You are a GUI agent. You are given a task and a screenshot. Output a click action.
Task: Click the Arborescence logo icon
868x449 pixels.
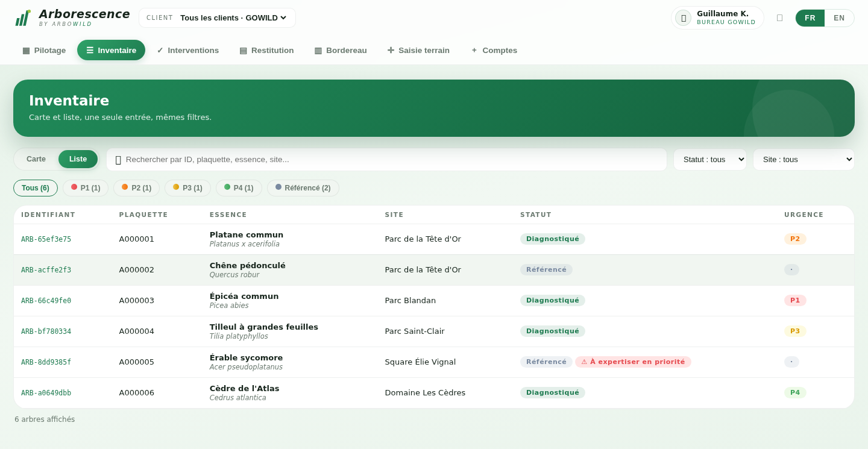(23, 18)
